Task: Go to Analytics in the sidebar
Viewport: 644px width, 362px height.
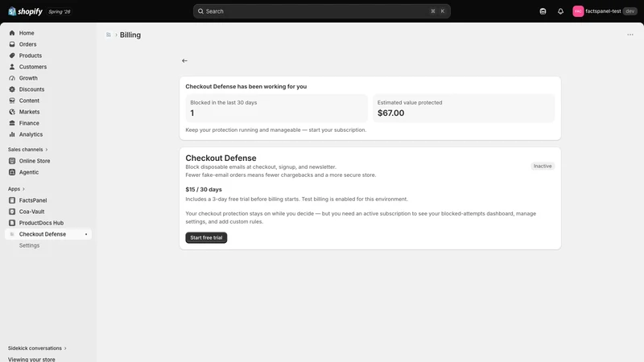Action: tap(31, 134)
